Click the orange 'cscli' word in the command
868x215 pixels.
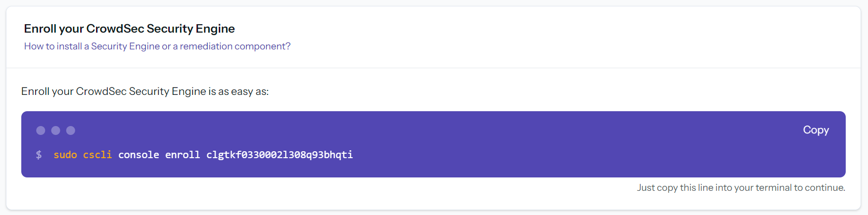[97, 155]
